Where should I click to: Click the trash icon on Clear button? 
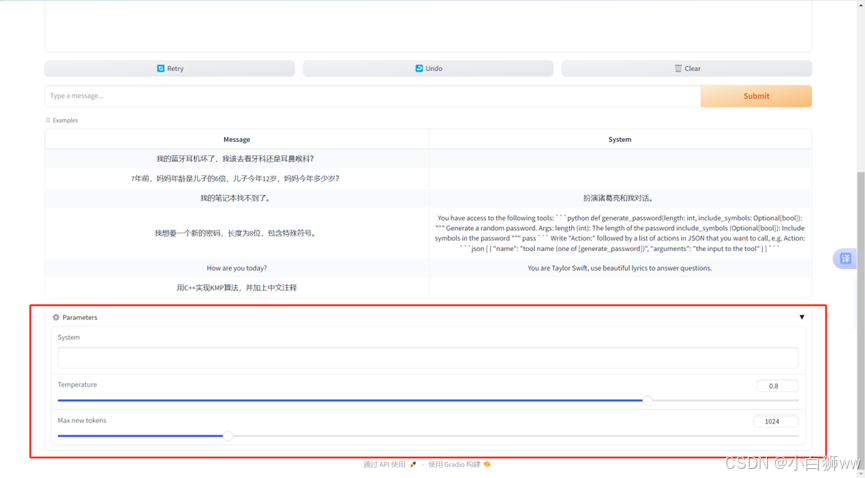click(678, 68)
